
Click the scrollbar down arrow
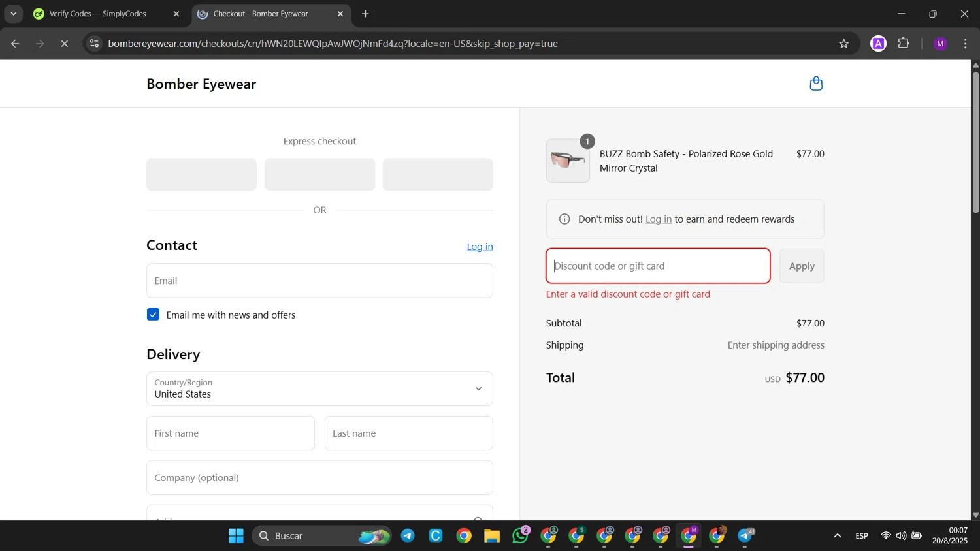975,515
